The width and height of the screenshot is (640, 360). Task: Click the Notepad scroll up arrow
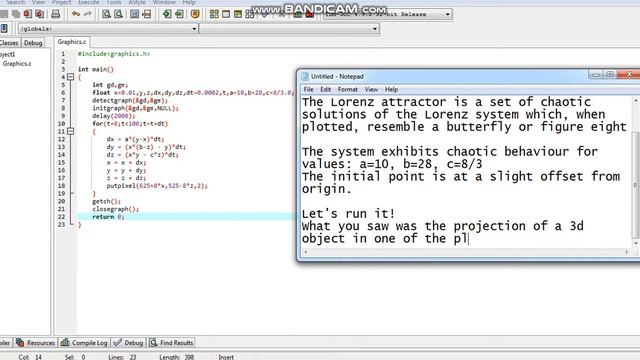(636, 100)
